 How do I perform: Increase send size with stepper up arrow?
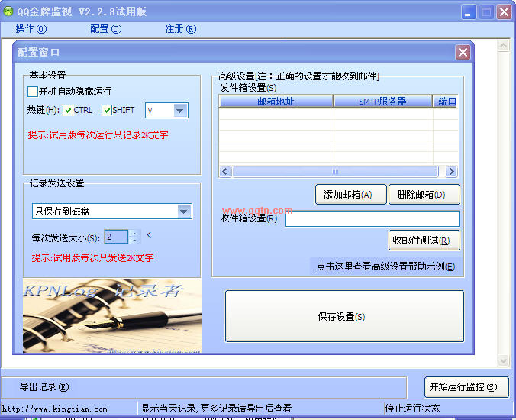click(x=134, y=234)
